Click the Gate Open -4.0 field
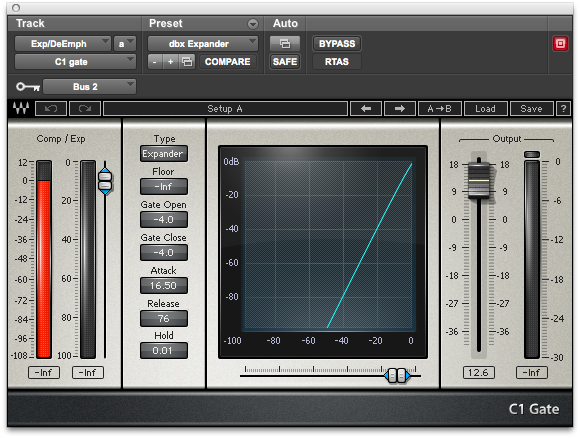 (163, 220)
